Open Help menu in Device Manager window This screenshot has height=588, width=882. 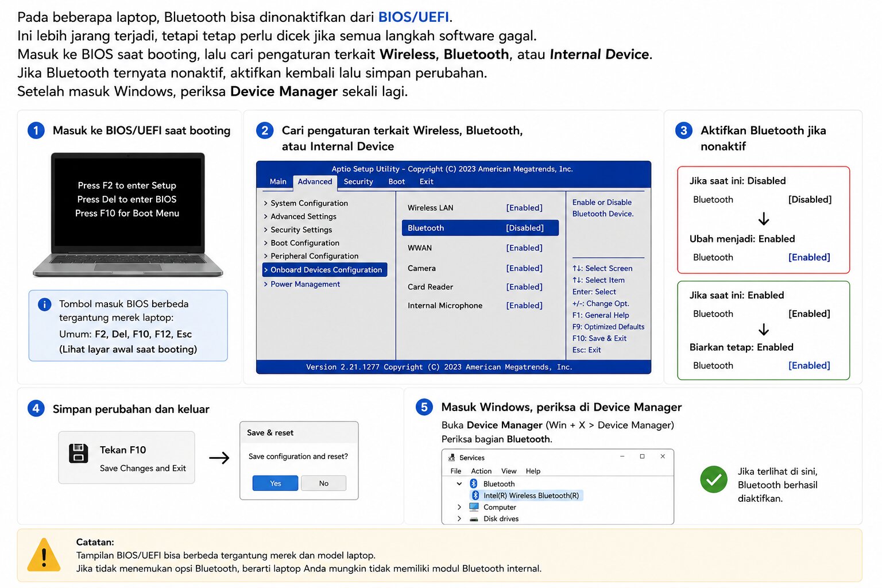[533, 471]
